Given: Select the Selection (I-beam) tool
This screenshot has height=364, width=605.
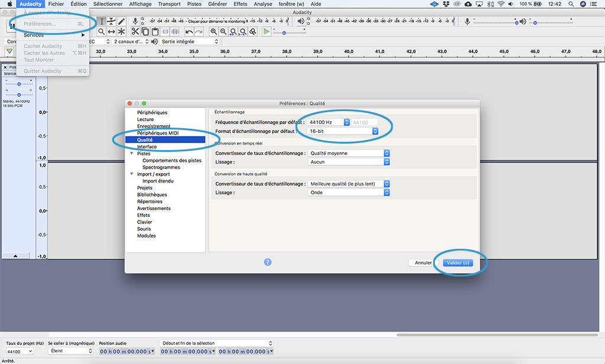Looking at the screenshot, I should [102, 21].
